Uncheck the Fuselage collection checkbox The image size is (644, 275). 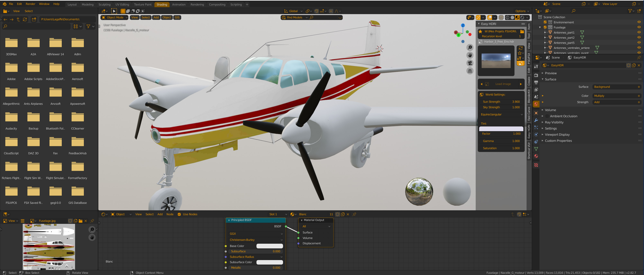(545, 27)
